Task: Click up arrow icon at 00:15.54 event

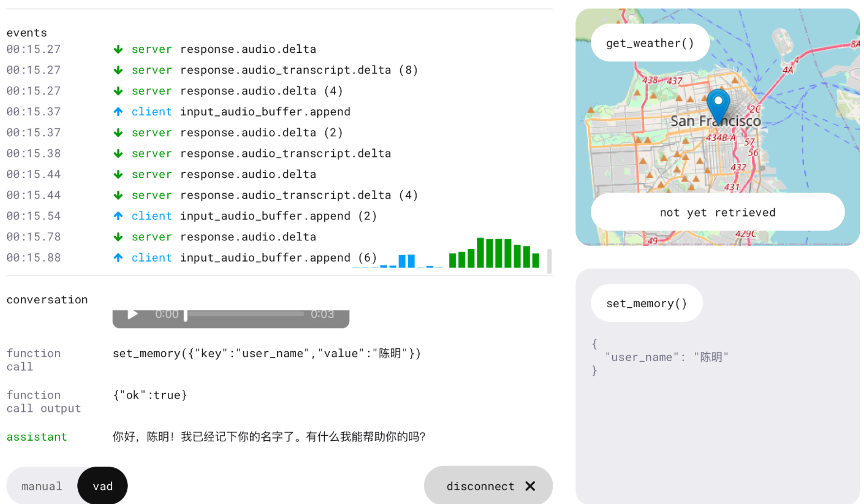Action: click(x=118, y=216)
